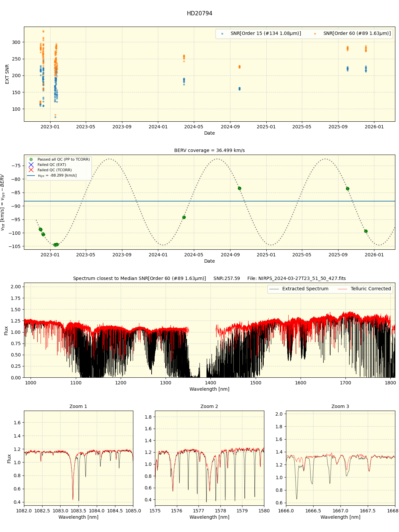Click the BERV coverage = 36.499 km/s title

(209, 150)
